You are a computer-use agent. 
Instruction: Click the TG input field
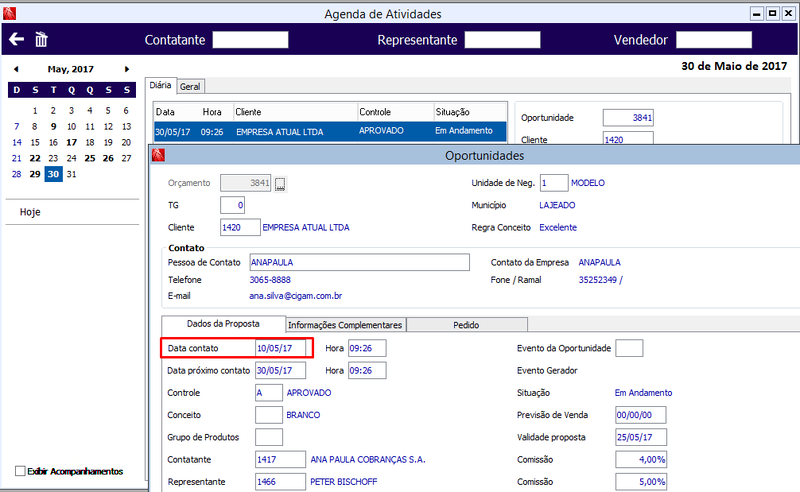coord(233,205)
